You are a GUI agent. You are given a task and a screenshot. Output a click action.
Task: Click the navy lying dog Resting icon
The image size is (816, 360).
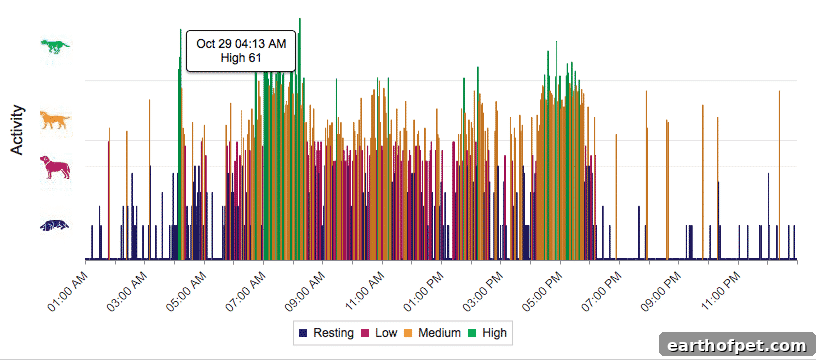55,225
